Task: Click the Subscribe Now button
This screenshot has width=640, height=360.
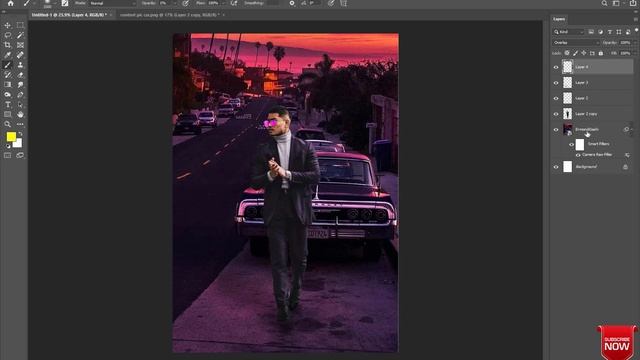Action: pos(617,342)
